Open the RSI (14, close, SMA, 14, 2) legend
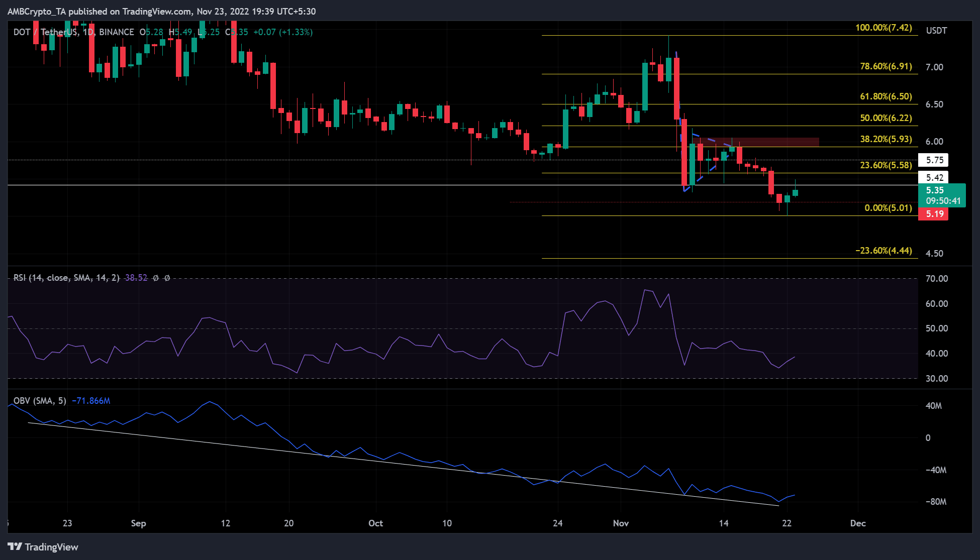This screenshot has width=980, height=560. [x=66, y=278]
